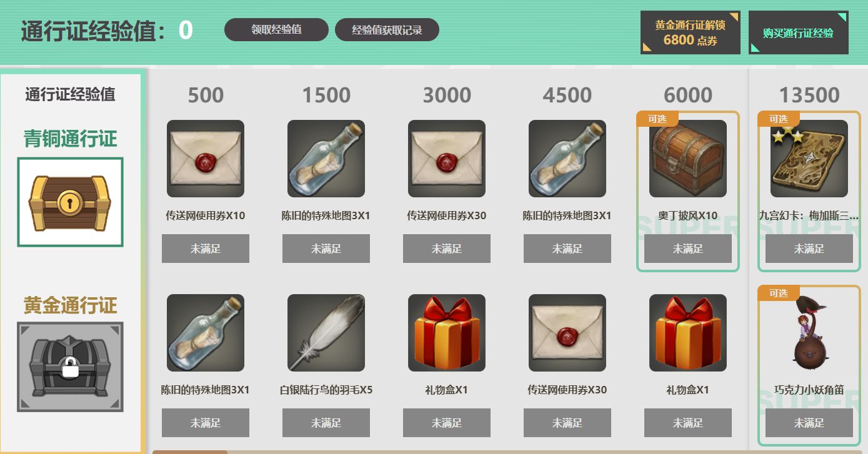
Task: Click the red gift box under 3000
Action: point(447,333)
